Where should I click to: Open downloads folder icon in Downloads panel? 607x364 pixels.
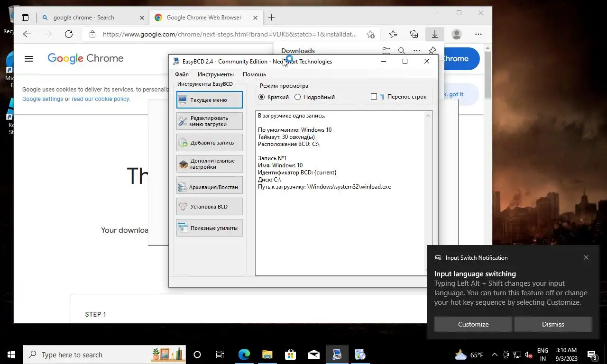[386, 51]
